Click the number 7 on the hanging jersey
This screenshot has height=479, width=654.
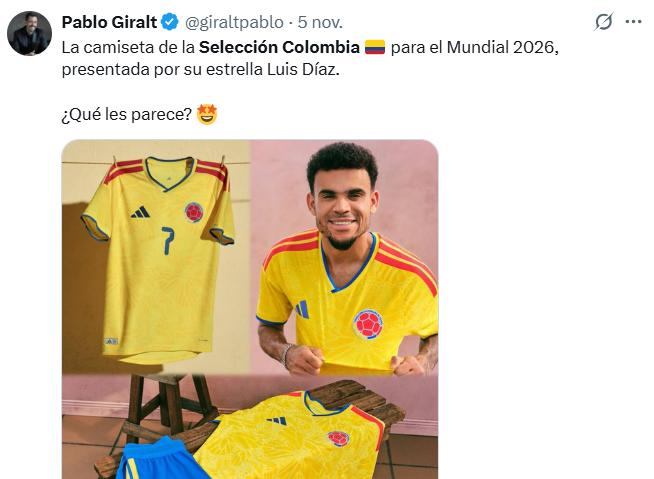click(x=168, y=241)
